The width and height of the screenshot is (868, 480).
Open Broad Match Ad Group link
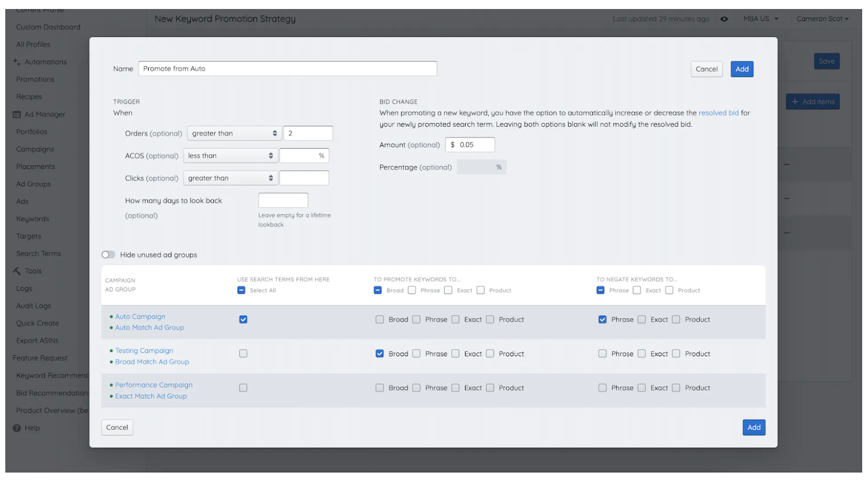(x=152, y=362)
